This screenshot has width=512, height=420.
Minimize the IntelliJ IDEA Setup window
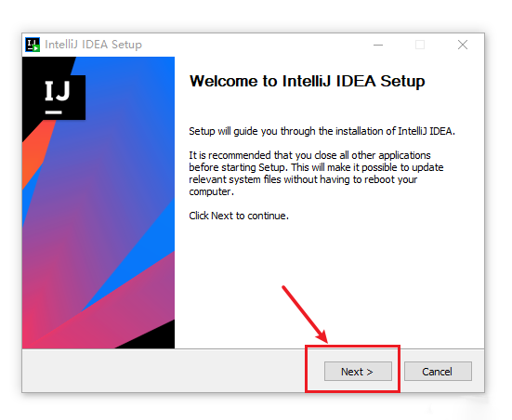[x=378, y=45]
